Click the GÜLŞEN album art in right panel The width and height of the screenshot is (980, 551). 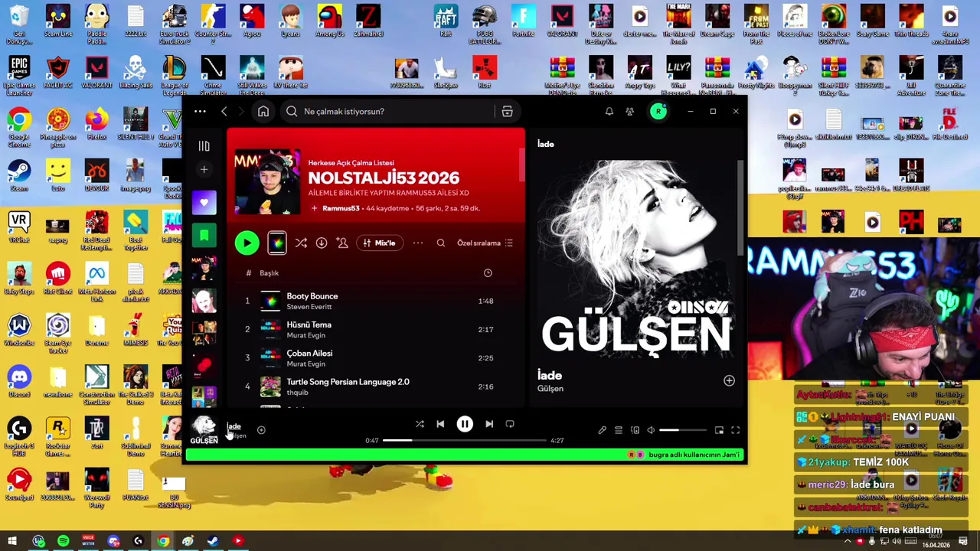[x=636, y=260]
